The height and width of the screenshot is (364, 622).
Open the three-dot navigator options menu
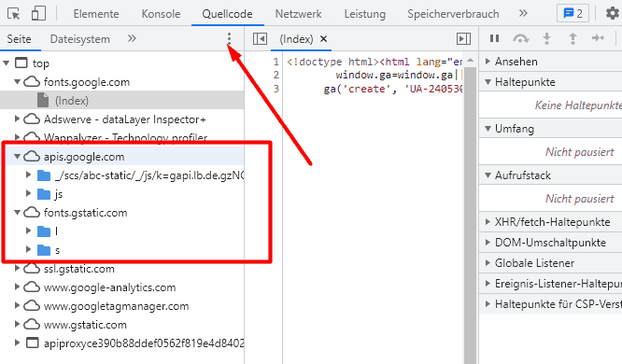[229, 38]
